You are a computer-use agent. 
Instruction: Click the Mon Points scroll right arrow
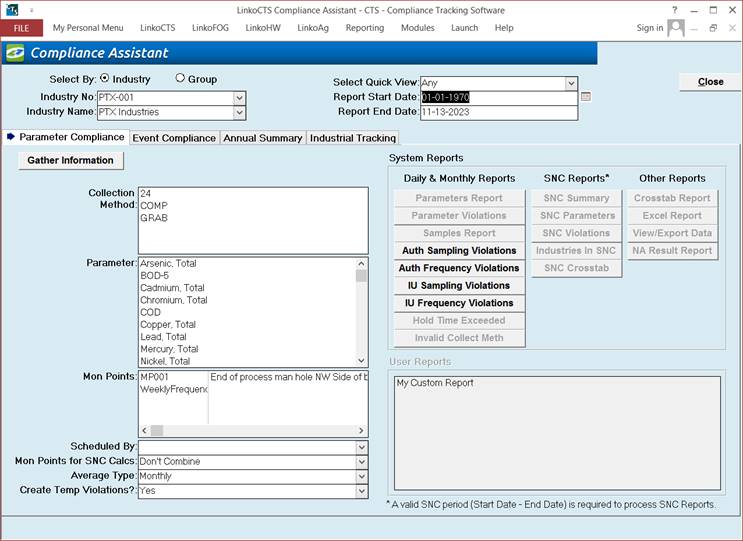(361, 431)
